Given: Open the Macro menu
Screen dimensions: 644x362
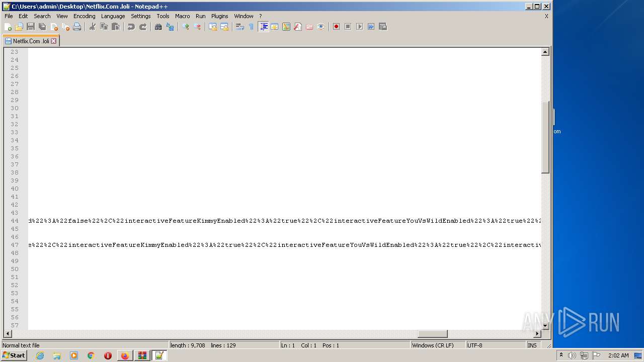Looking at the screenshot, I should click(183, 16).
